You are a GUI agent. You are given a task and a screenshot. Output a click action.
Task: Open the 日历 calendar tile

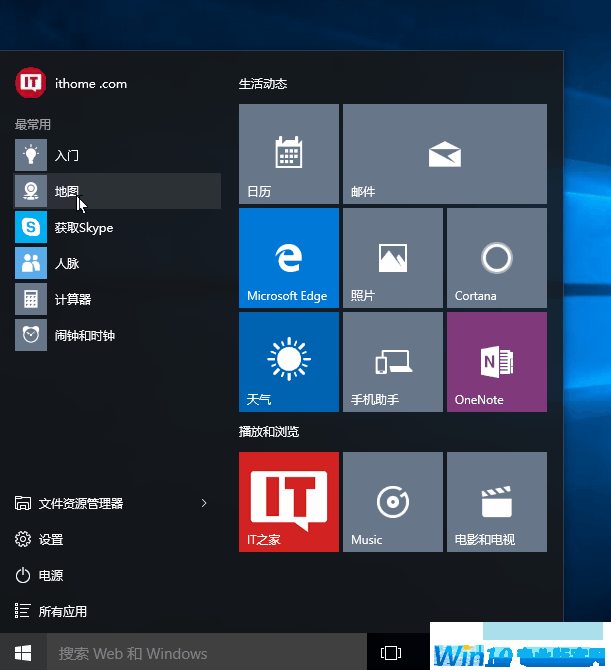click(289, 154)
